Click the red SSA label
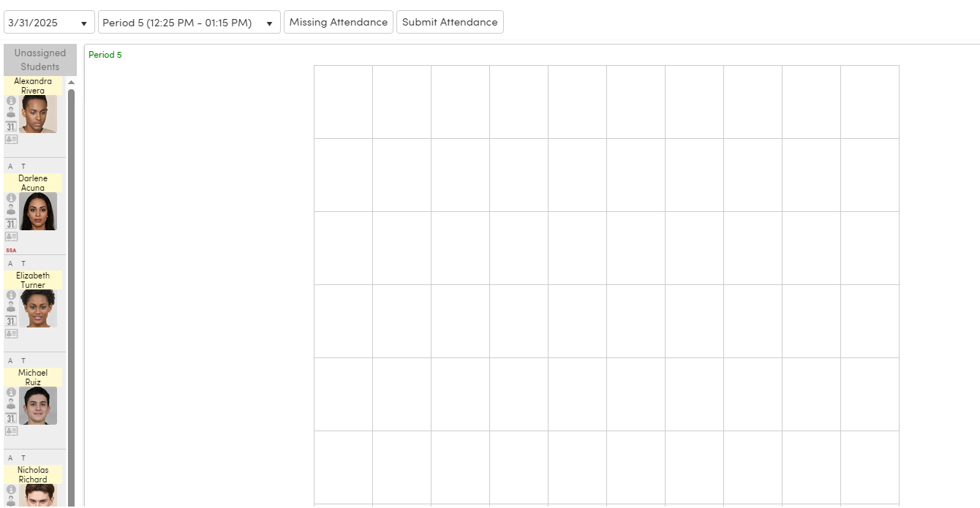This screenshot has height=508, width=980. [11, 251]
